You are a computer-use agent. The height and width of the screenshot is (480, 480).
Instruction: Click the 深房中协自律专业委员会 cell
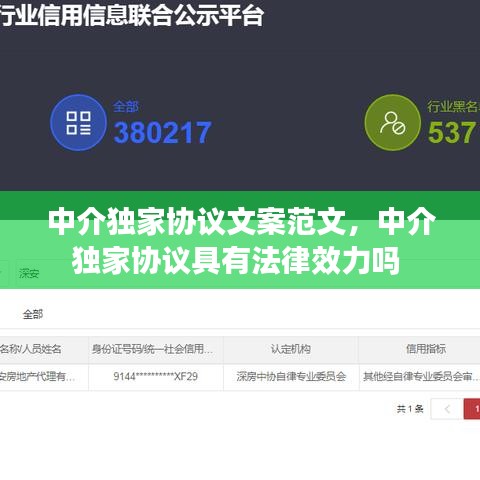[x=291, y=377]
